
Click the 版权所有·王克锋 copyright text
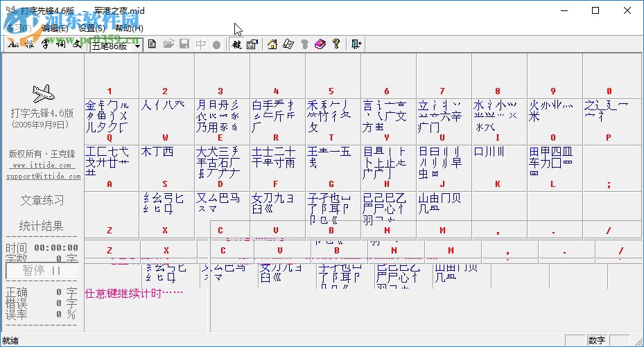tap(42, 154)
